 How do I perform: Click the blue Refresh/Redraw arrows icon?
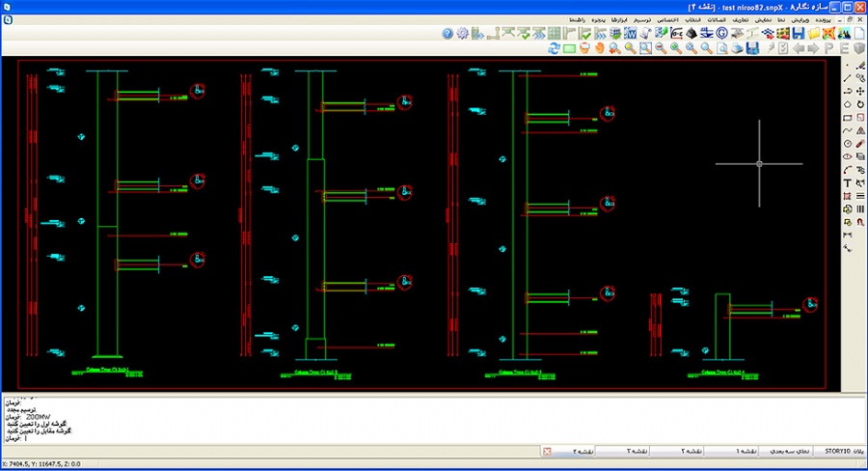[554, 47]
